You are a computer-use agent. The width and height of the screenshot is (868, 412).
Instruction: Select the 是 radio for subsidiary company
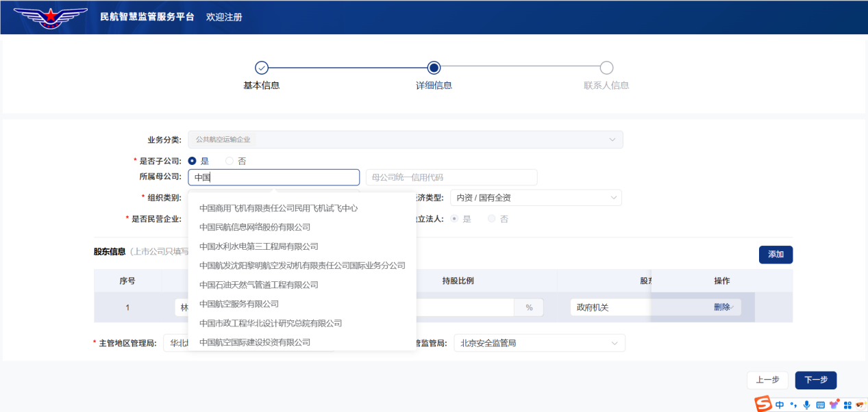pyautogui.click(x=193, y=160)
